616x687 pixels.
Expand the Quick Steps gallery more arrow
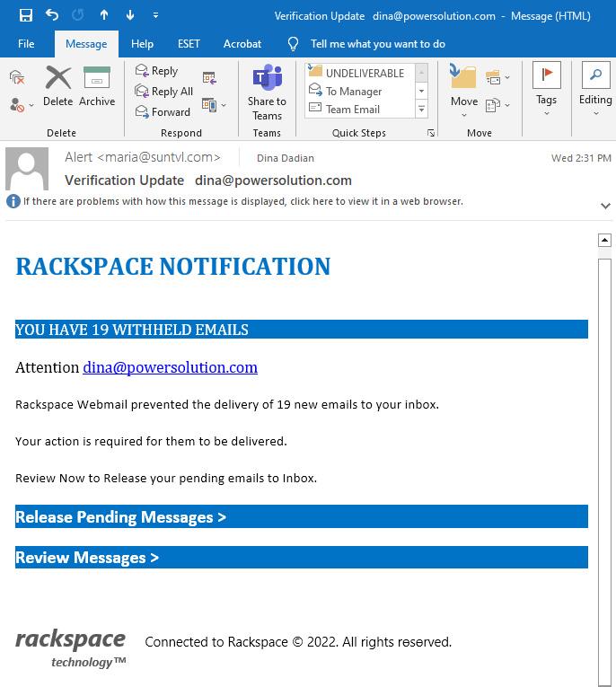pos(421,109)
